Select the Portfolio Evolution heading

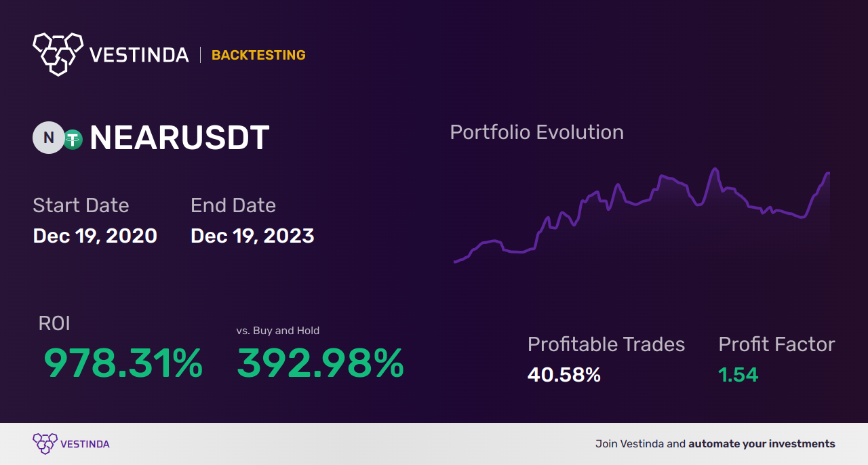coord(536,132)
